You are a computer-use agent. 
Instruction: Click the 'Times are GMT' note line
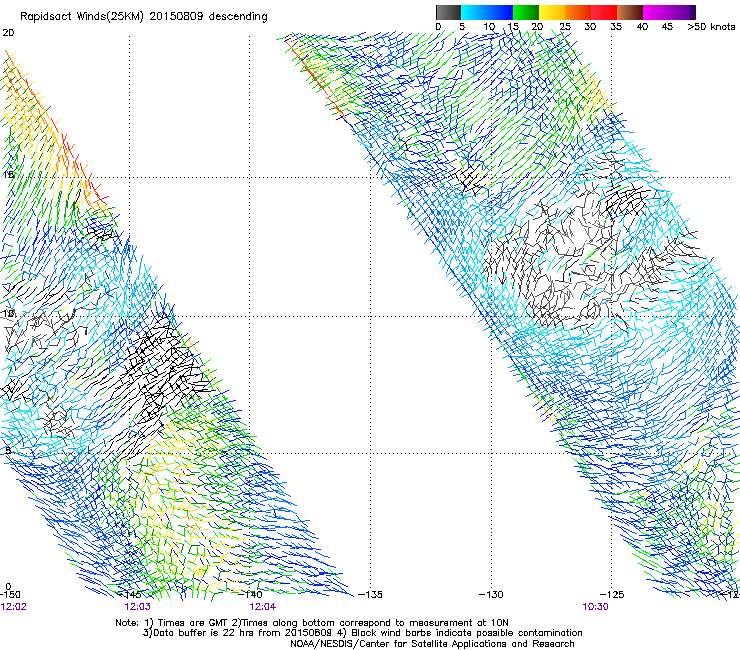[x=312, y=623]
